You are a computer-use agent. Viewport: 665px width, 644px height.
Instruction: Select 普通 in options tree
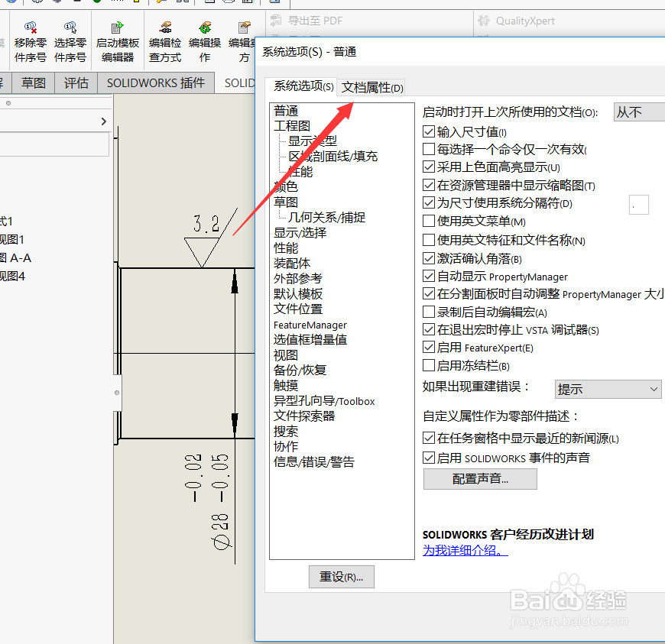[x=286, y=111]
